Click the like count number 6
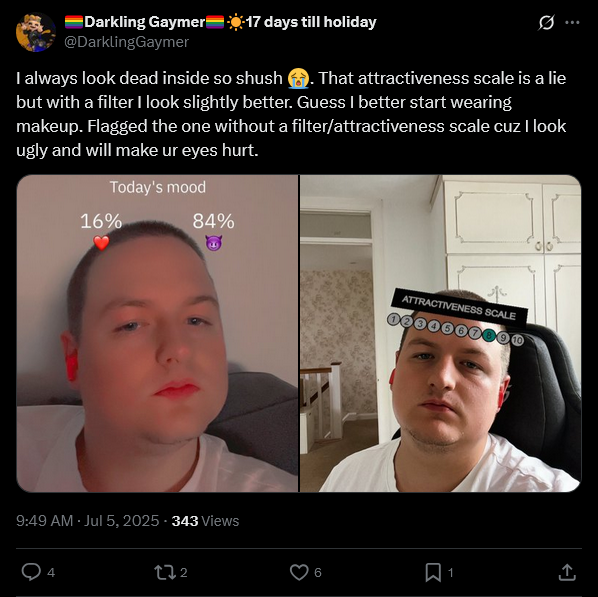This screenshot has width=598, height=597. [318, 573]
